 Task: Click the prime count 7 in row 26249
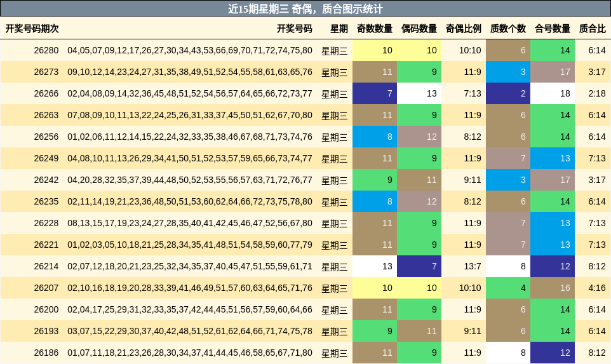tap(508, 158)
